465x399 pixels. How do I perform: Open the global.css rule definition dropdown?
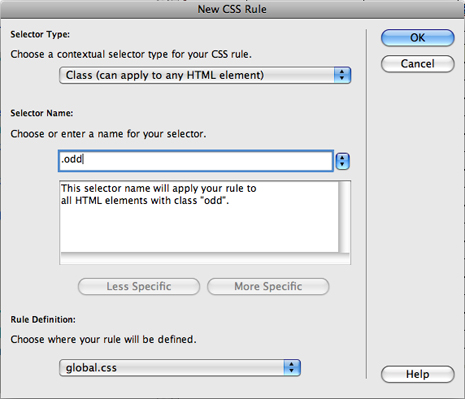tap(180, 368)
